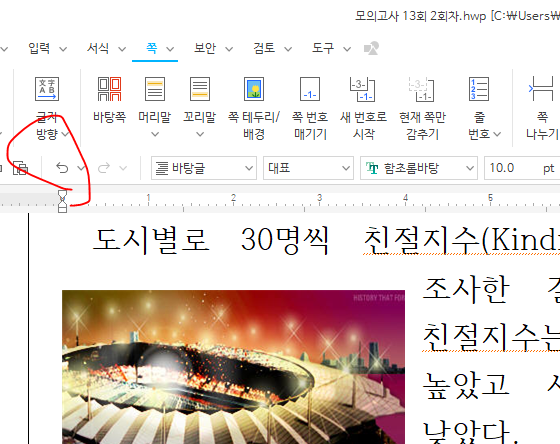
Task: Click the 쪽 번호 매기기 icon
Action: [x=310, y=89]
